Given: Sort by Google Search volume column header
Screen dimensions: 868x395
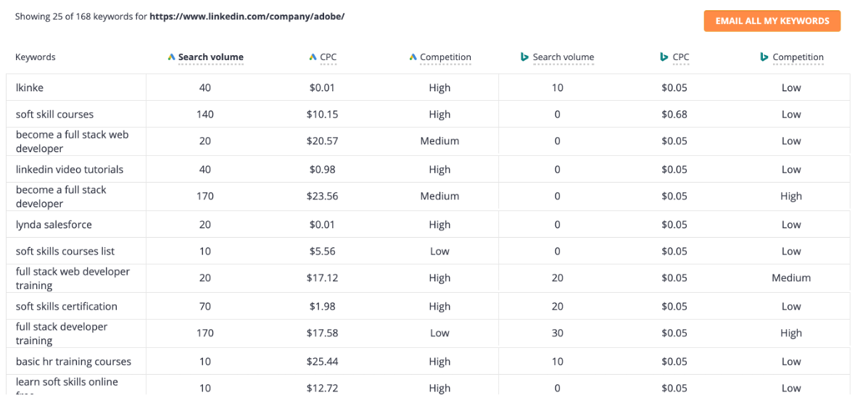Looking at the screenshot, I should (x=211, y=57).
